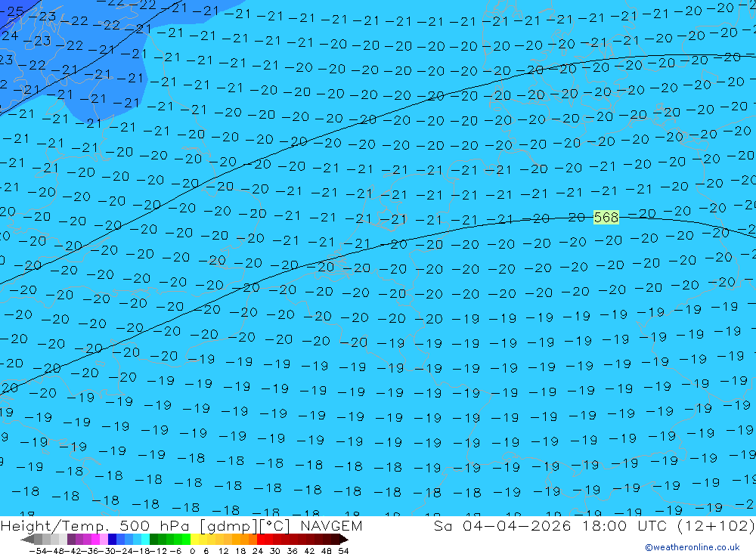Click the '-54' value on the legend scale
Screen dimensions: 756x554
point(39,551)
